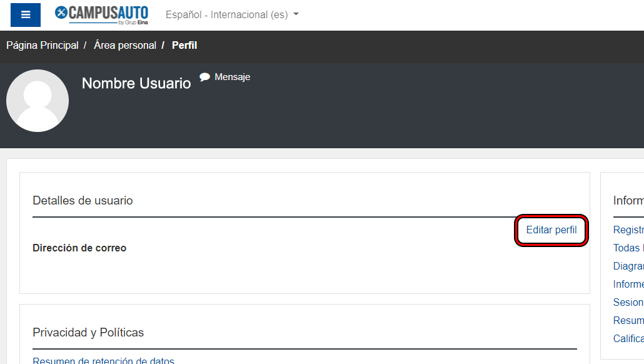Open the 'Todas…' link in right panel
644x364 pixels.
tap(628, 248)
